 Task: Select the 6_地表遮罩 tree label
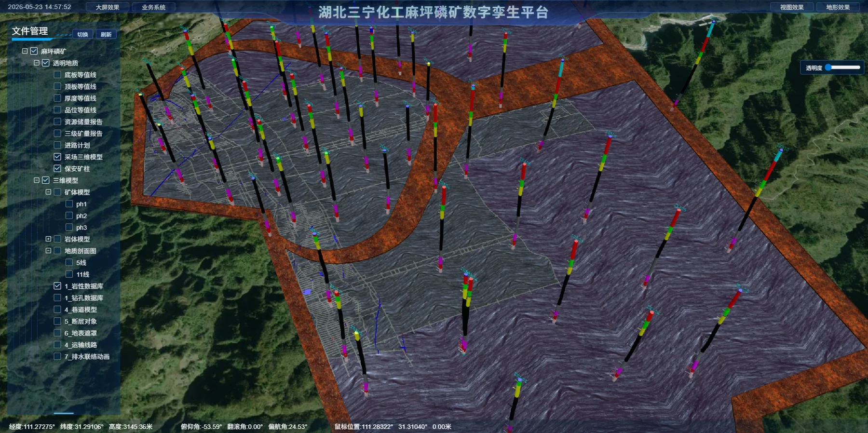pyautogui.click(x=81, y=333)
